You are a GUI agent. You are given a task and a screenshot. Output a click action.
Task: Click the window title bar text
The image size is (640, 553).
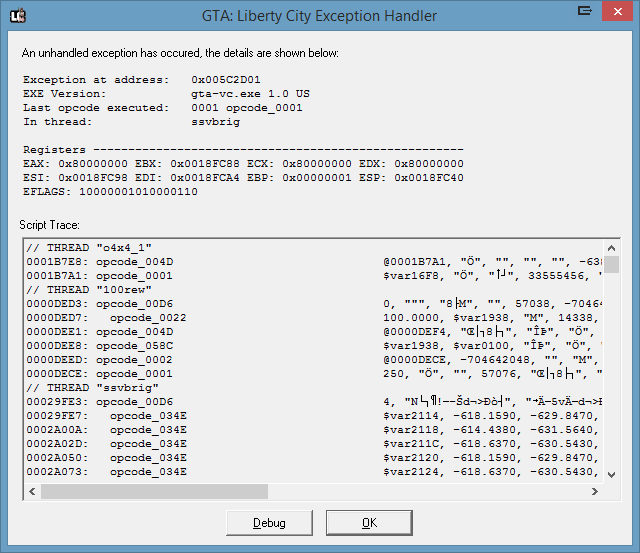click(x=320, y=14)
